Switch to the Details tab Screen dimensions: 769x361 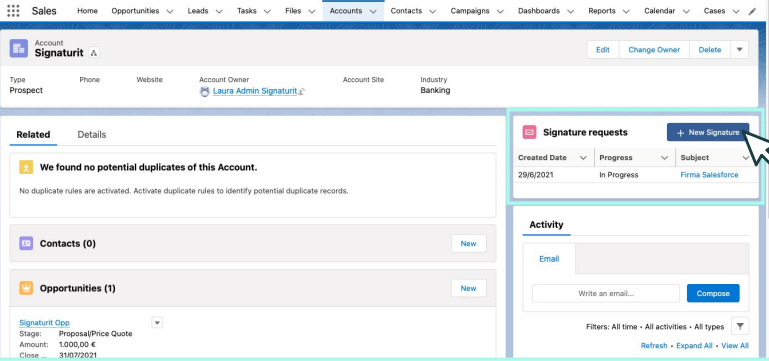[92, 134]
